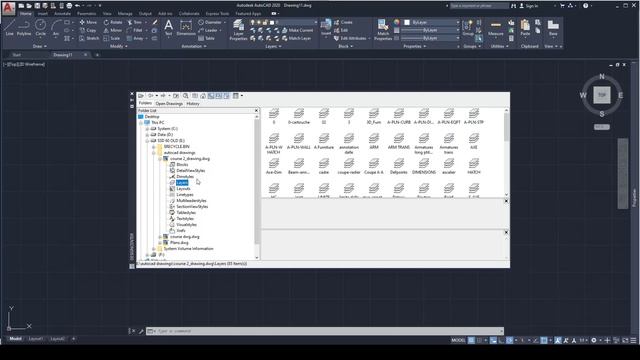Open the AutoCAD application menu logo
Screen dimensions: 640x360
[x=8, y=8]
